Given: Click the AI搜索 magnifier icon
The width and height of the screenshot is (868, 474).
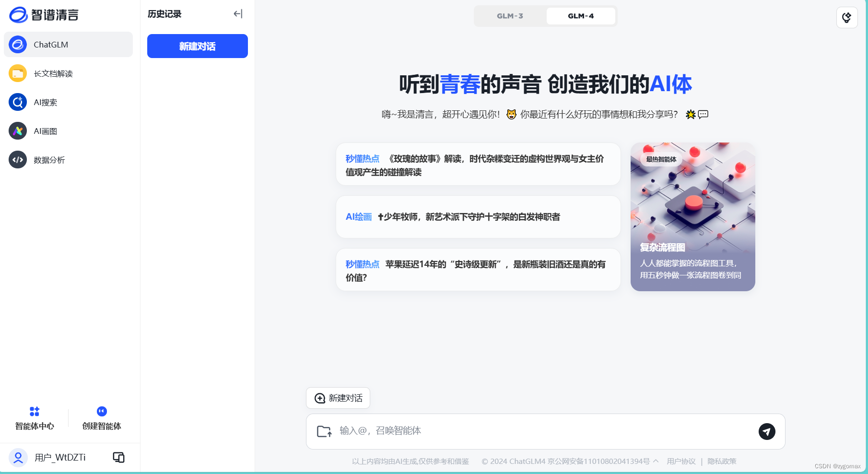Looking at the screenshot, I should click(x=18, y=102).
